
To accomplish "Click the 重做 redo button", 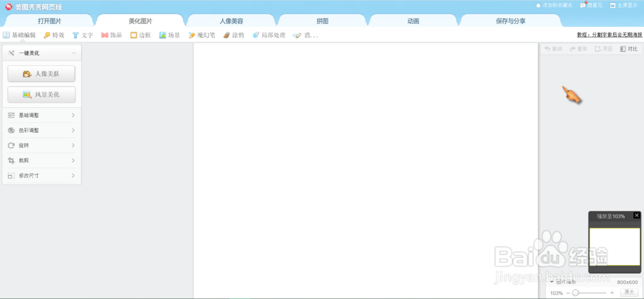I will [x=578, y=49].
